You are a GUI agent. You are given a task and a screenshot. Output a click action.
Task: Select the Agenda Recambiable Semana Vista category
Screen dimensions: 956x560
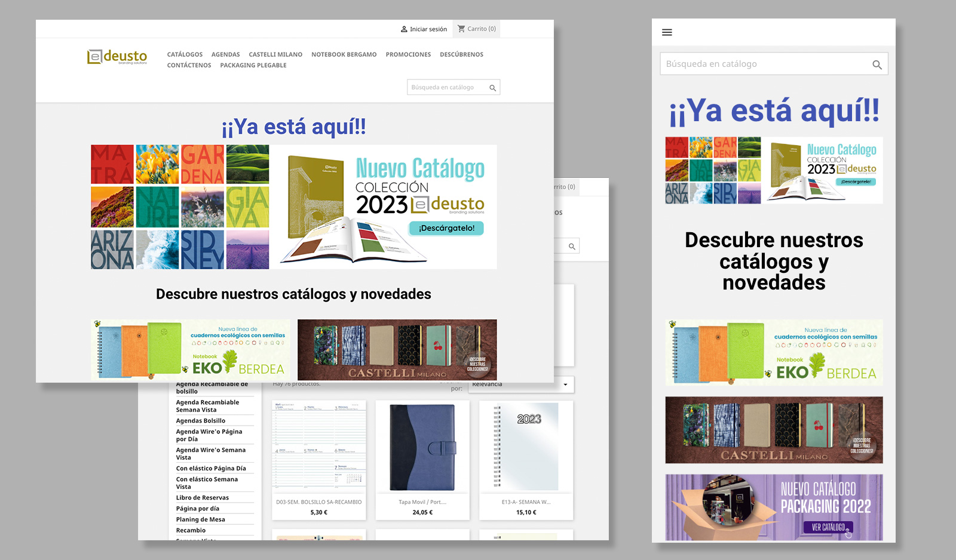click(207, 406)
